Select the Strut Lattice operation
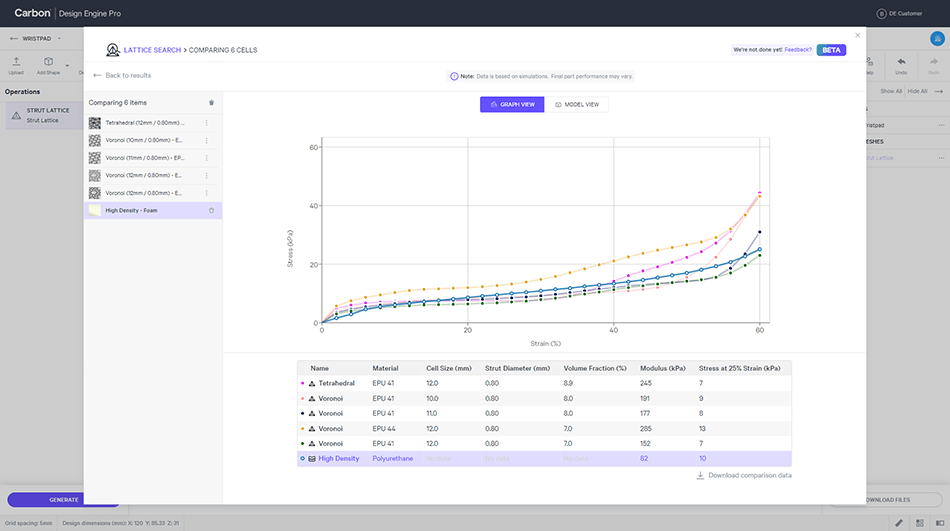The width and height of the screenshot is (950, 531). pos(44,115)
